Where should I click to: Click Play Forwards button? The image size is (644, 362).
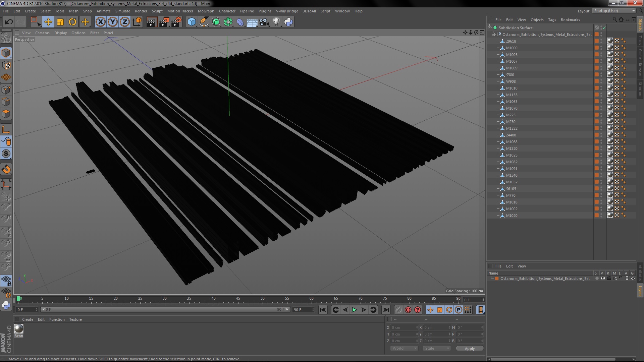(354, 310)
